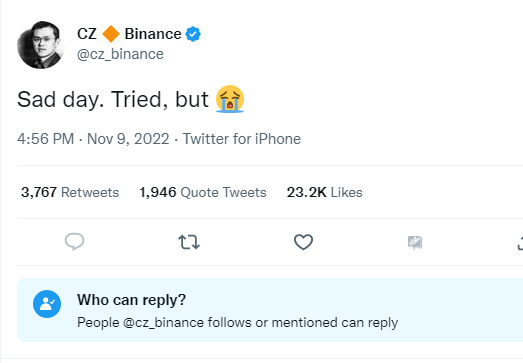
Task: Click the 'Sad day. Tried, but' tweet text
Action: click(x=113, y=99)
